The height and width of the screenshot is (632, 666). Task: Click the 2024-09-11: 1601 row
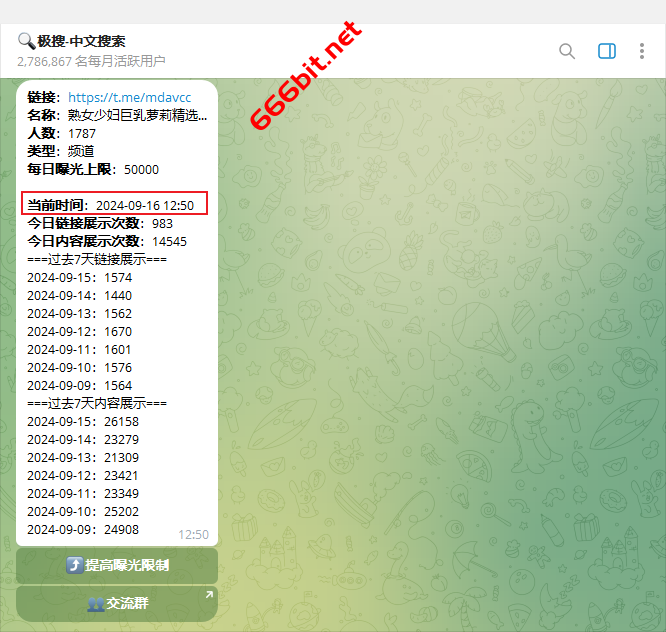pyautogui.click(x=79, y=350)
